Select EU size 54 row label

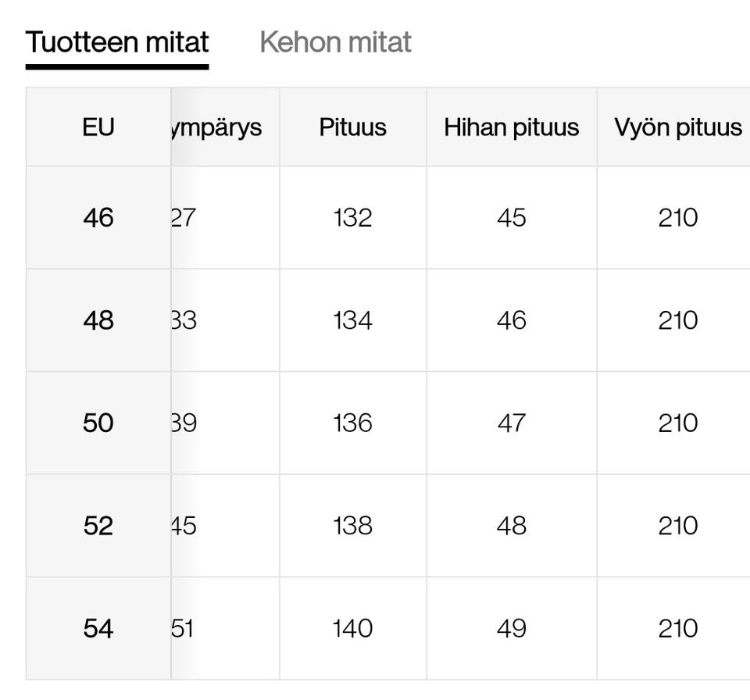coord(98,628)
